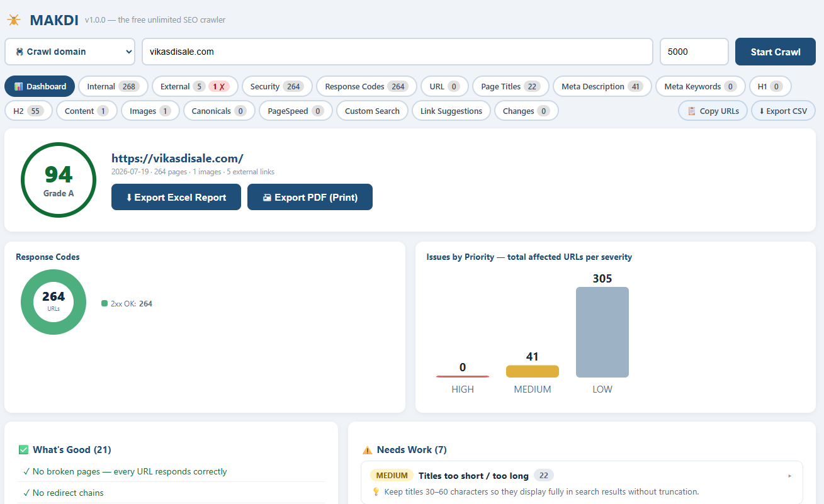Click the domain URL input field

pos(397,52)
